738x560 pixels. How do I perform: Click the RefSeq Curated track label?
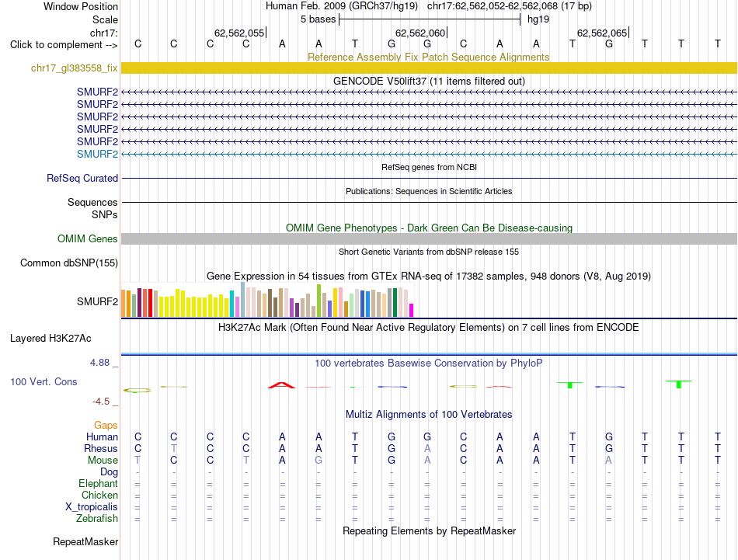point(82,179)
